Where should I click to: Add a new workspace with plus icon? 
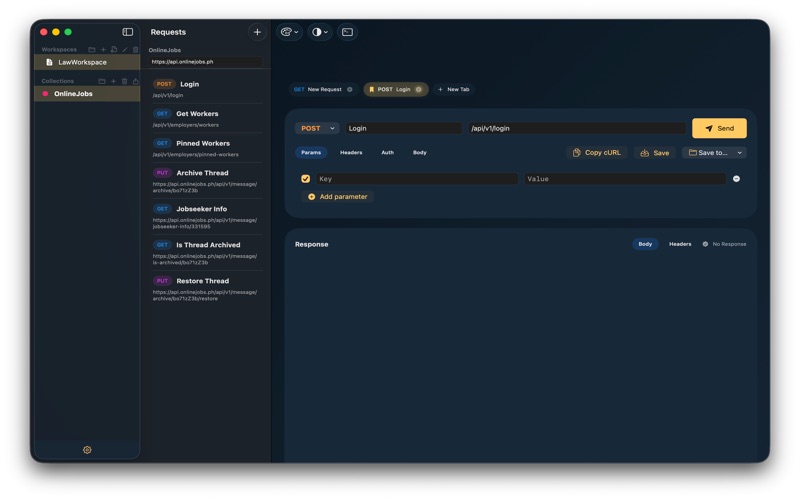click(x=103, y=49)
